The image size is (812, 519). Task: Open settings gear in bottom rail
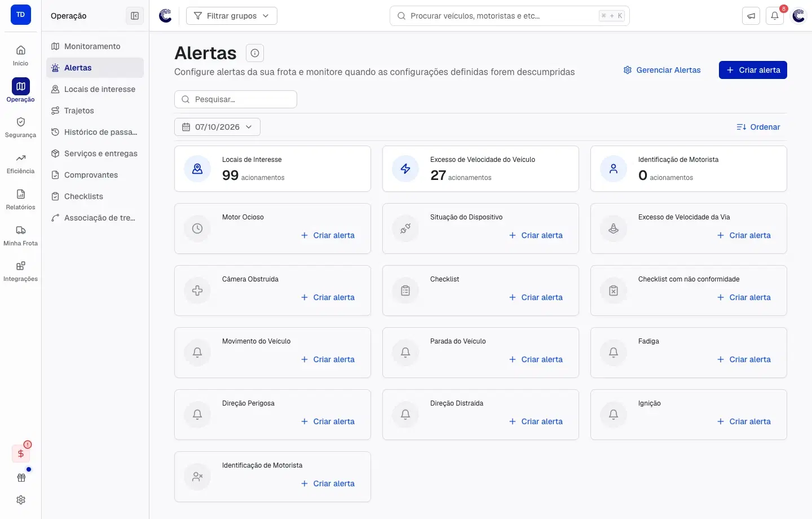point(21,500)
